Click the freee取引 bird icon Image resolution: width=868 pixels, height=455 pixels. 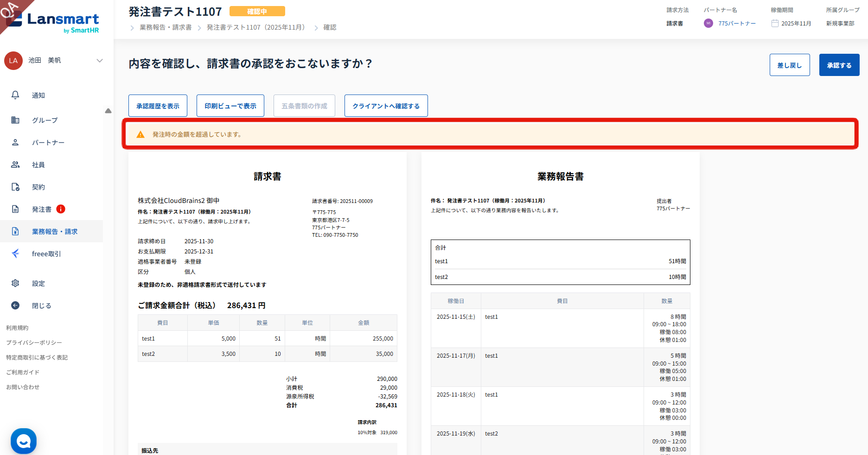[15, 253]
